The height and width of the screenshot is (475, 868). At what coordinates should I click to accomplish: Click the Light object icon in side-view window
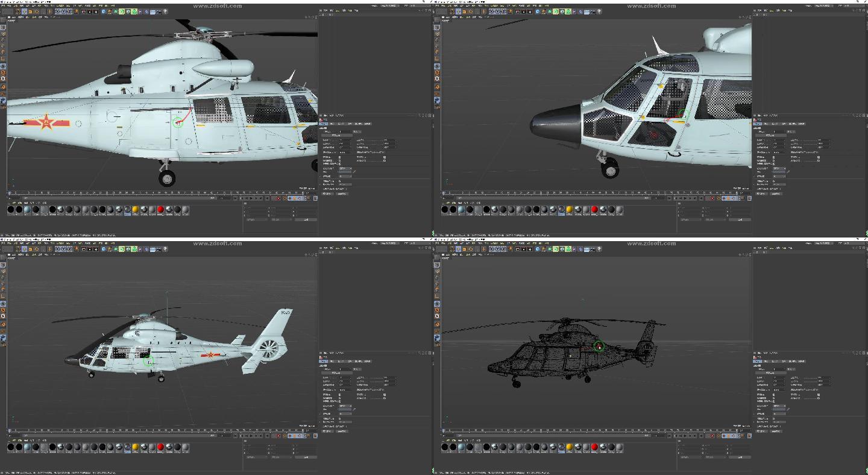165,11
